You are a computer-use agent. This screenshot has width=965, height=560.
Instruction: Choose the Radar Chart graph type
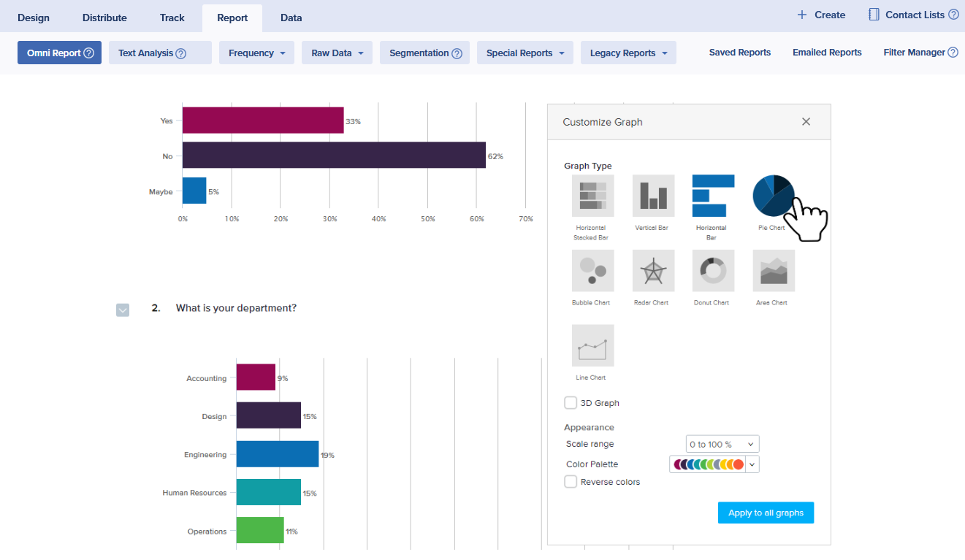(x=652, y=271)
